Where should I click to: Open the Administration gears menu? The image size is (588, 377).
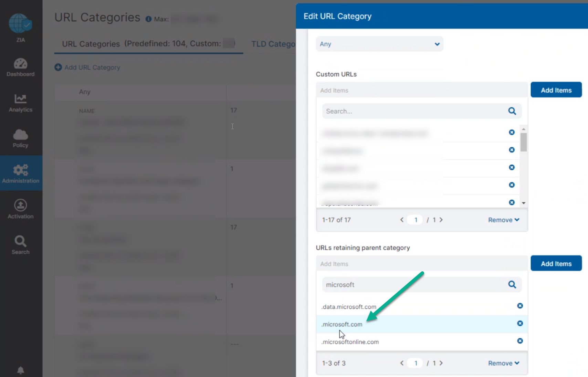click(x=21, y=174)
